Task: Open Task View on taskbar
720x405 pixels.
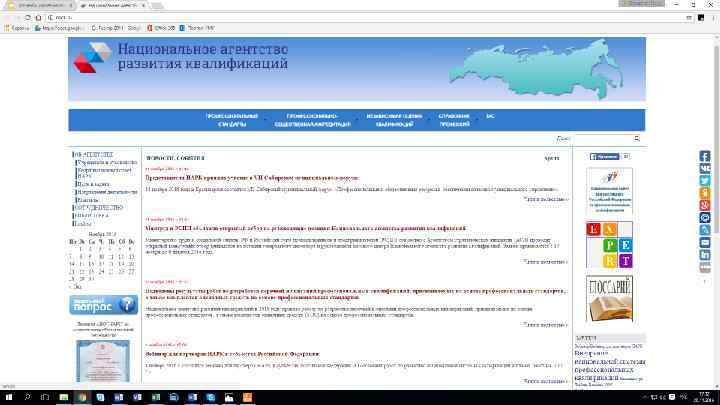Action: click(x=45, y=397)
